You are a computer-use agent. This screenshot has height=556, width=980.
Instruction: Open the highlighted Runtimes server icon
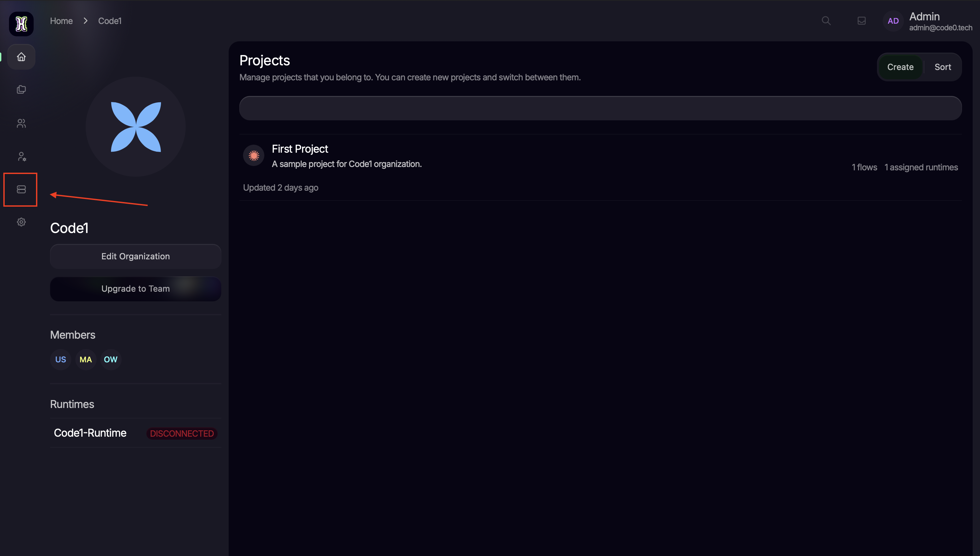pos(21,189)
